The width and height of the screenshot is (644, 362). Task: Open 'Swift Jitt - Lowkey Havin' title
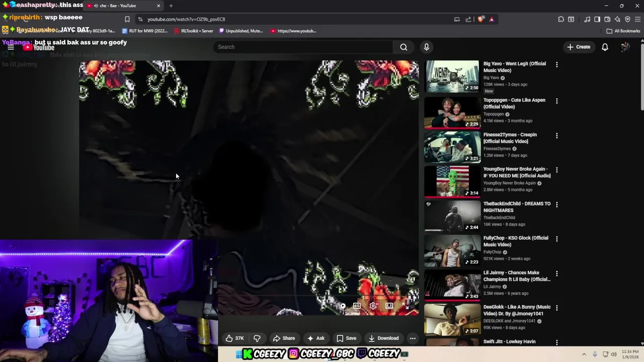tap(509, 342)
